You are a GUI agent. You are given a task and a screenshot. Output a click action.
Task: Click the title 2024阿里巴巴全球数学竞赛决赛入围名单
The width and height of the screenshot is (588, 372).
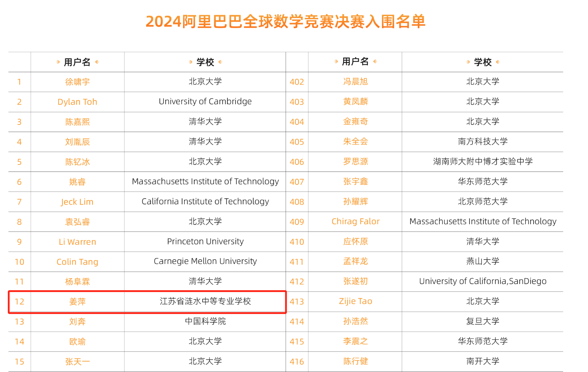pyautogui.click(x=285, y=22)
